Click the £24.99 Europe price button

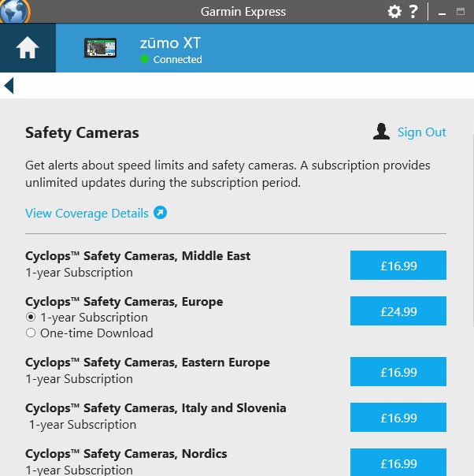(398, 311)
